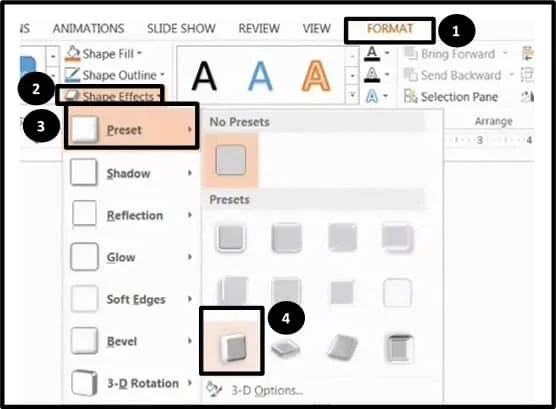Open the Selection Pane

(451, 96)
